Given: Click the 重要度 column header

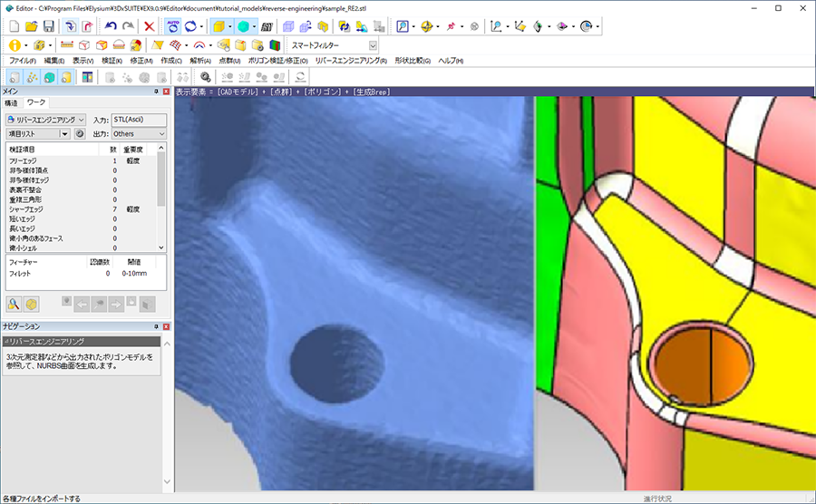Looking at the screenshot, I should point(133,150).
